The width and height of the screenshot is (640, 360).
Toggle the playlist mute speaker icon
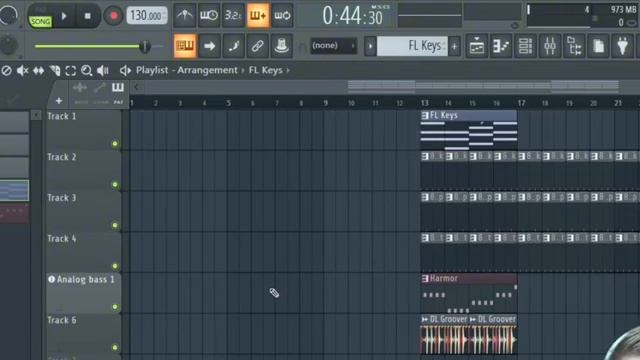[x=22, y=71]
